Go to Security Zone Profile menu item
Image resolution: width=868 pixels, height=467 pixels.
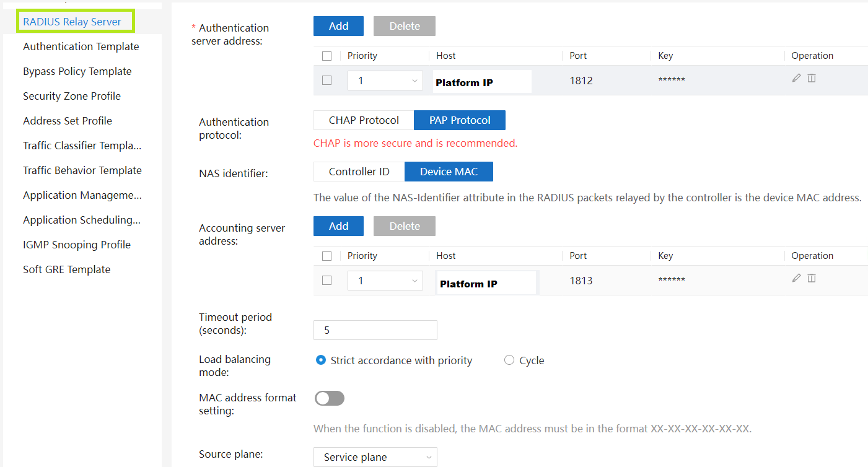click(72, 96)
